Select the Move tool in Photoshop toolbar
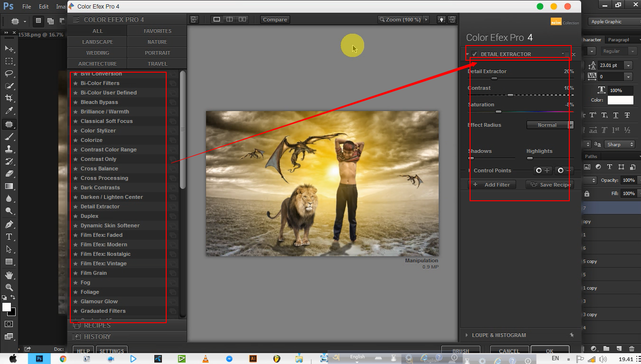 tap(9, 48)
